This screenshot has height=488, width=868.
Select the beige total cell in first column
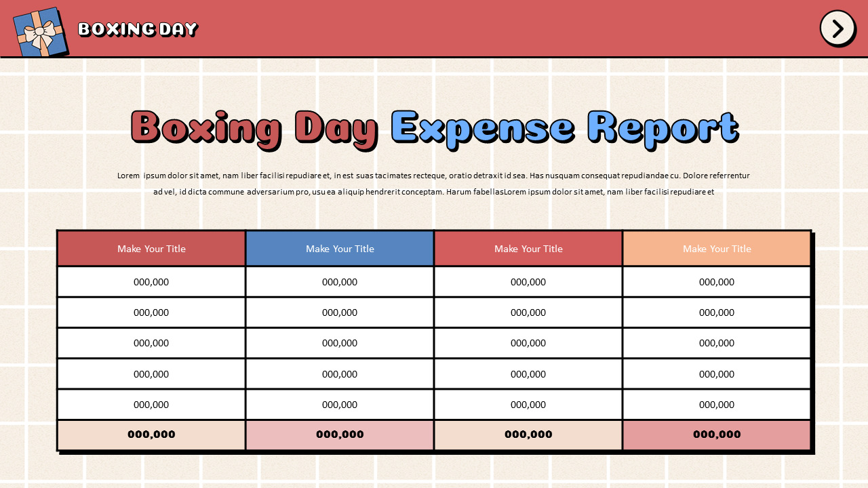point(151,434)
